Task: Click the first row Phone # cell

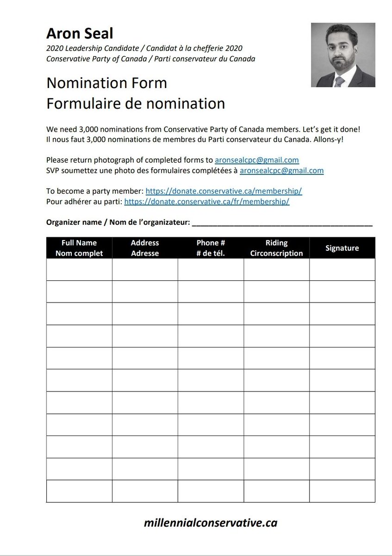Action: (x=211, y=270)
